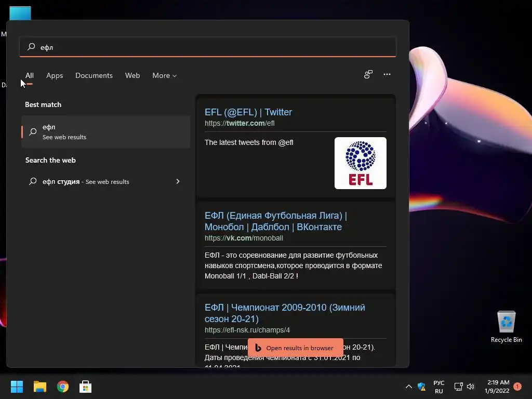Open the clock showing 2:19 AM

click(x=497, y=387)
